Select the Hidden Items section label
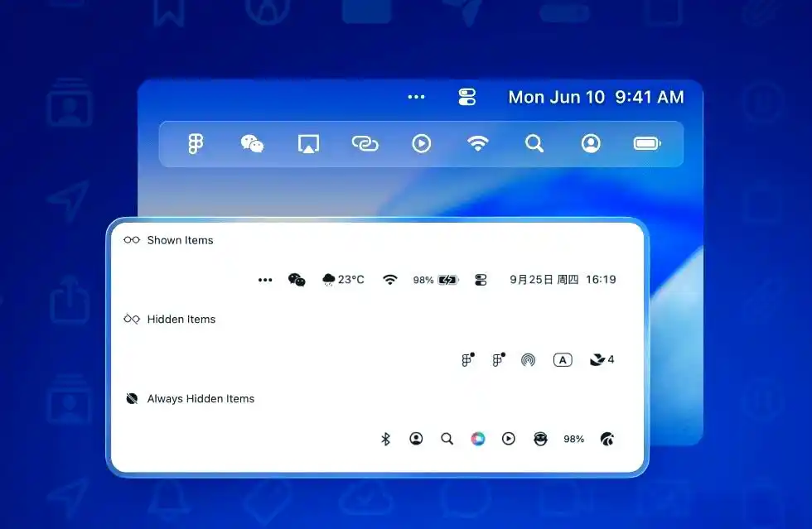This screenshot has height=529, width=812. click(x=181, y=320)
